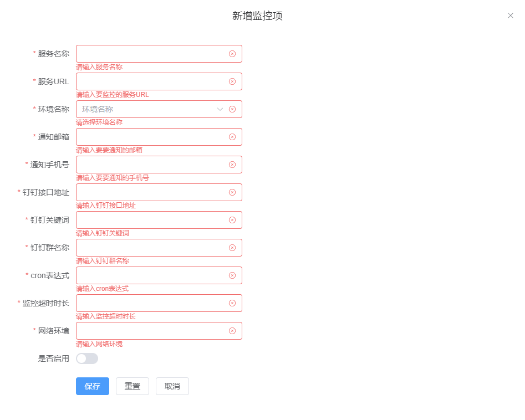Click the 取消 button
525x420 pixels.
pos(172,386)
